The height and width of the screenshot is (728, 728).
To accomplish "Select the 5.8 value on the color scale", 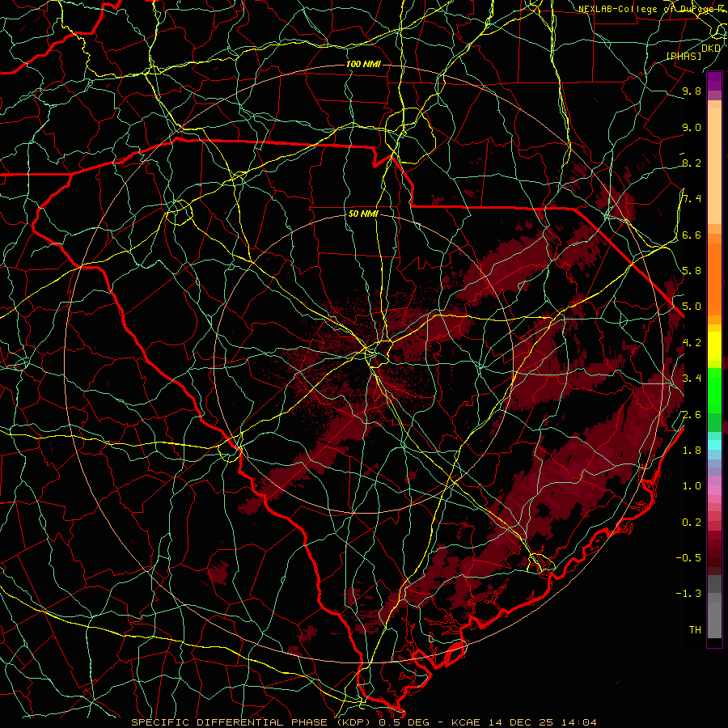I will [692, 271].
